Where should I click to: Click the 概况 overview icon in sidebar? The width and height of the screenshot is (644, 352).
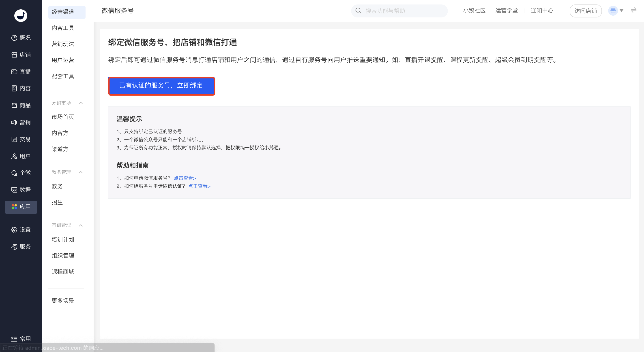coord(14,38)
